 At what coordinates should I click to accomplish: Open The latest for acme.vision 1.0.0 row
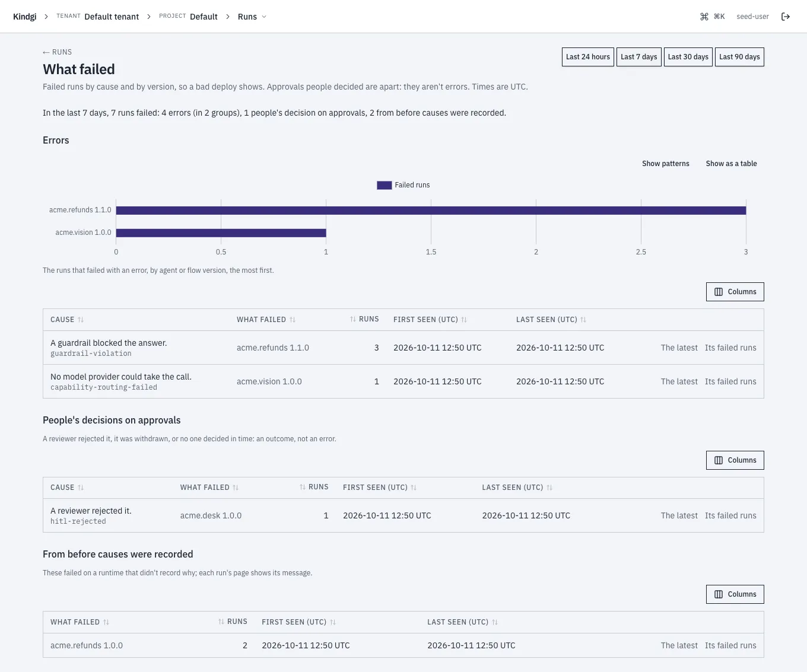click(679, 381)
